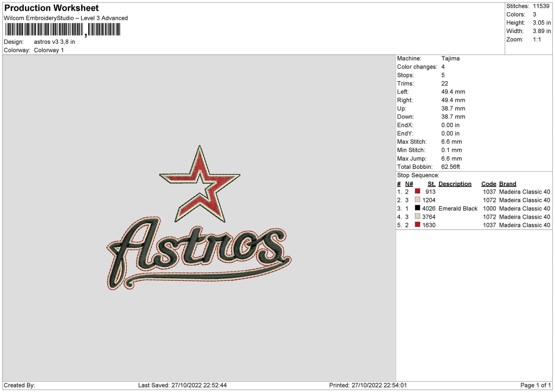The image size is (555, 392).
Task: Click the 'Created By:' footer label
Action: point(19,385)
